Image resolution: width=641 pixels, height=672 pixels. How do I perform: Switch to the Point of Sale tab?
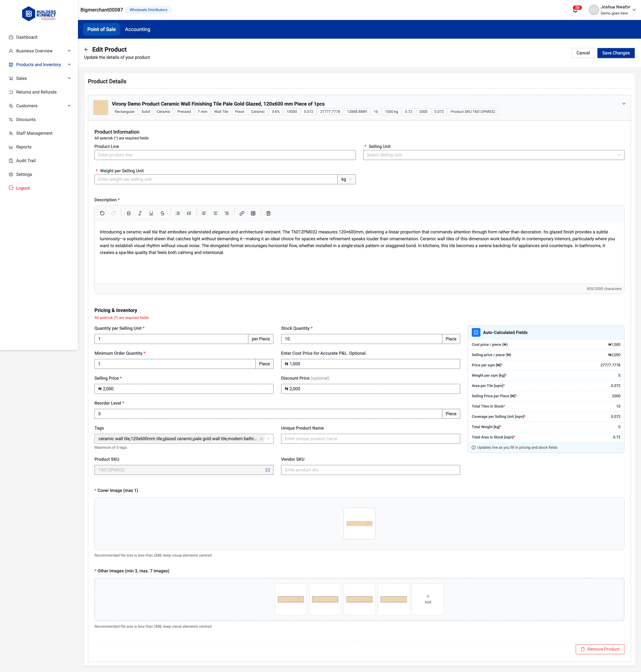point(101,29)
